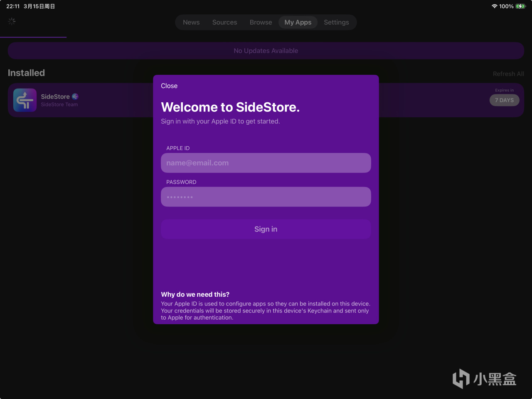The image size is (532, 399).
Task: Tap Refresh All for installed apps
Action: coord(508,74)
